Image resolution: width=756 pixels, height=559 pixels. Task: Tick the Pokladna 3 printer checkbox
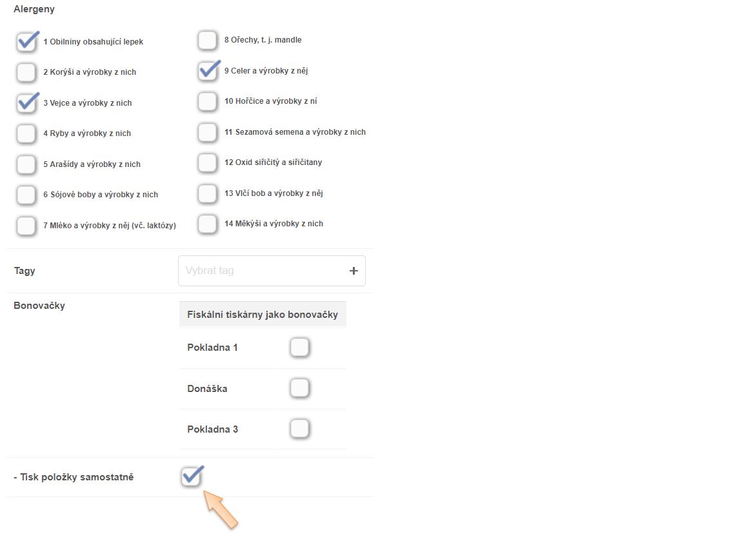pyautogui.click(x=299, y=429)
